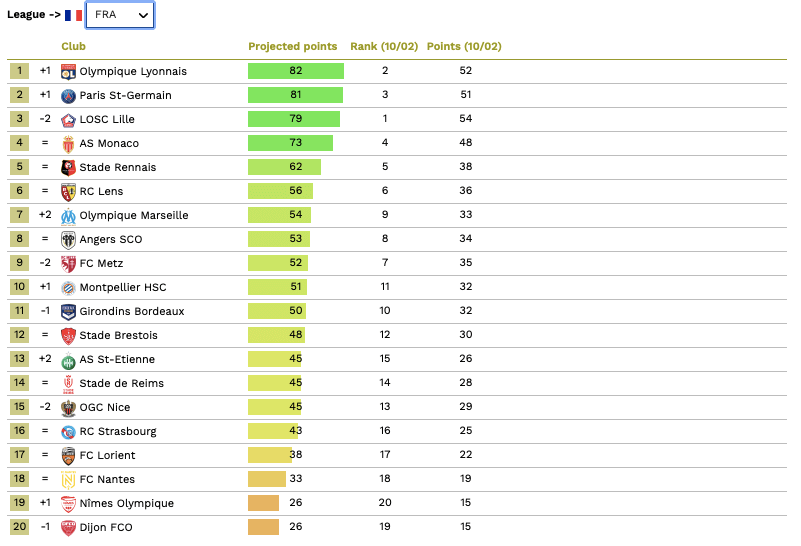The height and width of the screenshot is (546, 801).
Task: Click the AS Monaco club crest
Action: [x=68, y=143]
